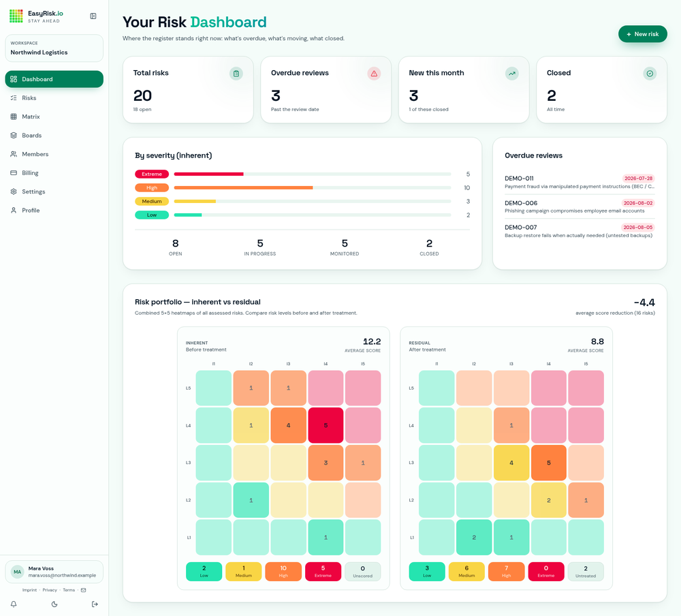The height and width of the screenshot is (616, 681).
Task: Click the residual legend 7 High chip
Action: (x=507, y=571)
